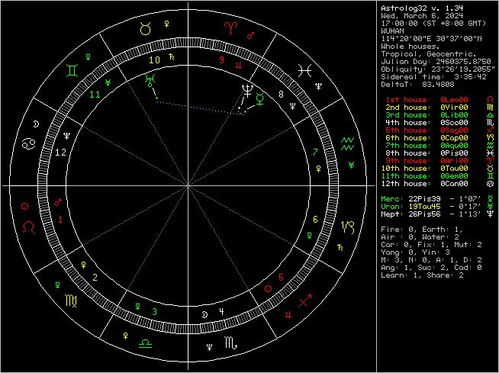Click house number 4 on the wheel
This screenshot has width=499, height=373.
tap(222, 312)
